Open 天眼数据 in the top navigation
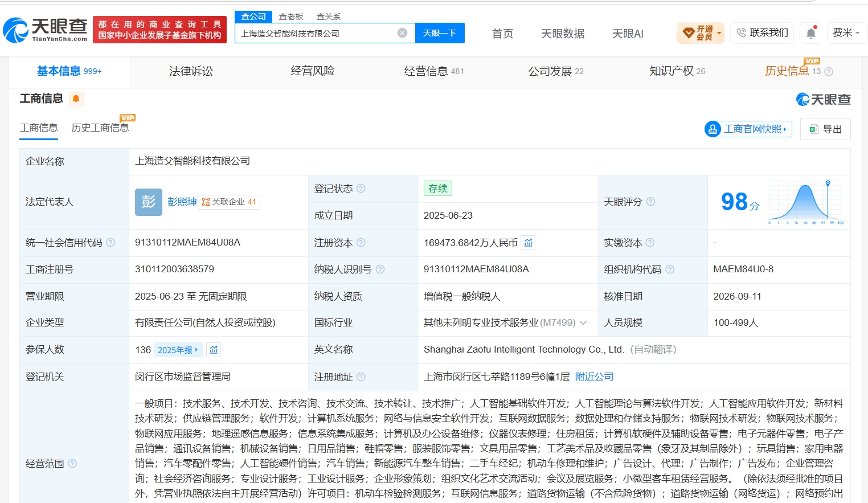 pyautogui.click(x=563, y=34)
